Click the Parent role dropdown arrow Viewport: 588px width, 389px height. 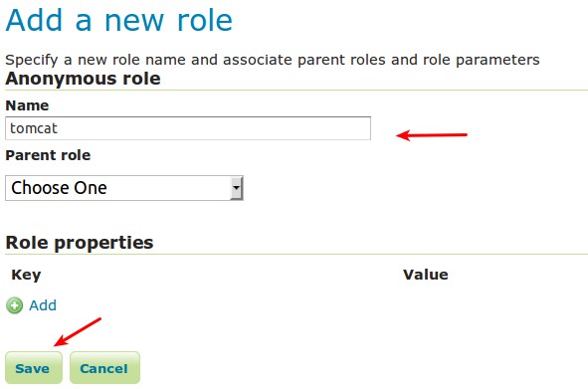tap(236, 188)
